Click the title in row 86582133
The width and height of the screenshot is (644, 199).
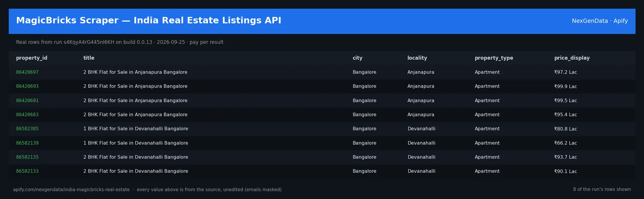point(136,171)
